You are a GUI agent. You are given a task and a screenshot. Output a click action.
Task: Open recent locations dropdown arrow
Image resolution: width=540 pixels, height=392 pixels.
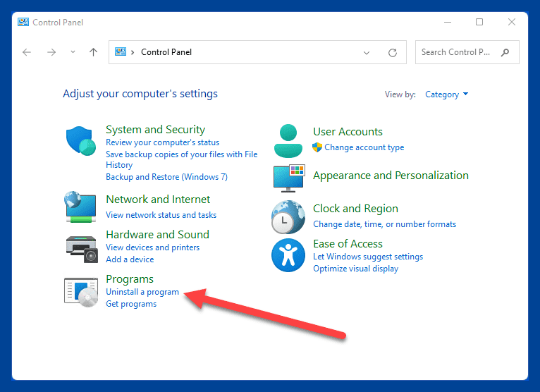click(x=73, y=52)
